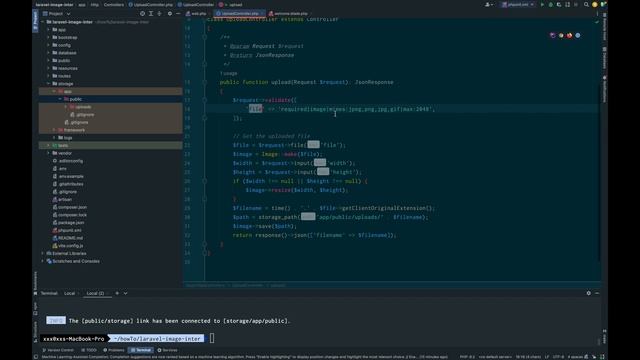The width and height of the screenshot is (640, 360).
Task: Click indent spaces setting in status bar
Action: point(575,357)
